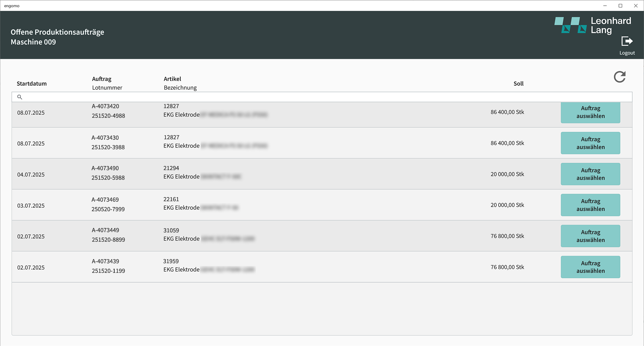Viewport: 644px width, 346px height.
Task: Click the Startdatum column header
Action: (x=32, y=83)
